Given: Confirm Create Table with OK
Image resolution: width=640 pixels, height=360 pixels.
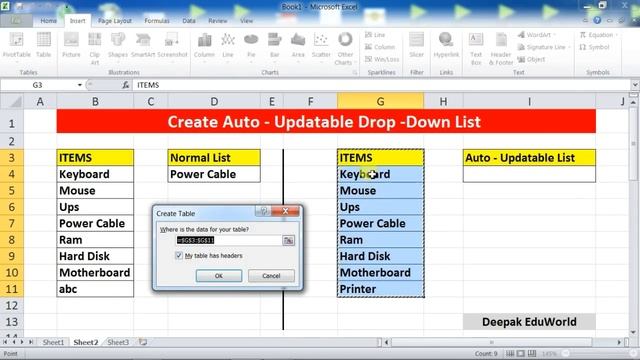Looking at the screenshot, I should 219,276.
